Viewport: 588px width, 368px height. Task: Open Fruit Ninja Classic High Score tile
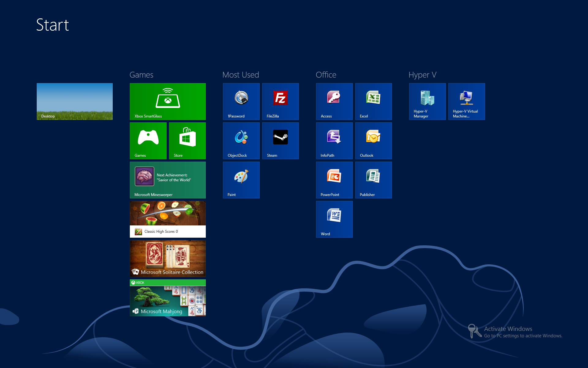pyautogui.click(x=168, y=219)
